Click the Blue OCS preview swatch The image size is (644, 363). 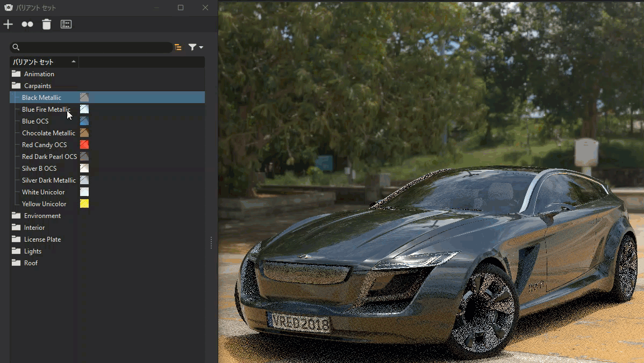84,121
